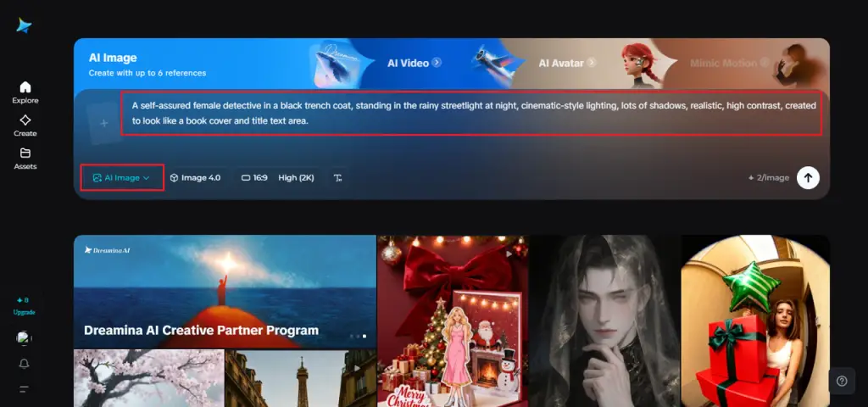Open the Eiffel Tower street thumbnail

click(301, 378)
